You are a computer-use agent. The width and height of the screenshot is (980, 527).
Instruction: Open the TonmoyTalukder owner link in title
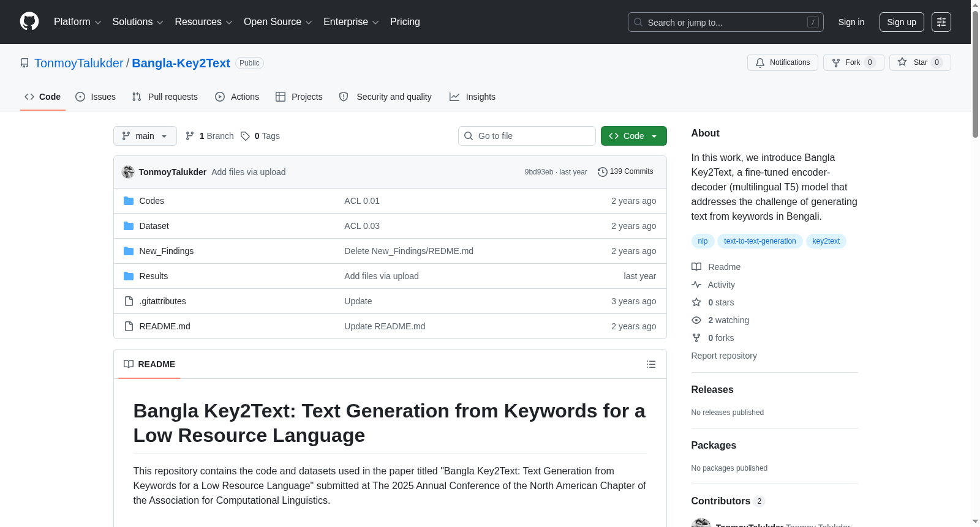click(79, 63)
